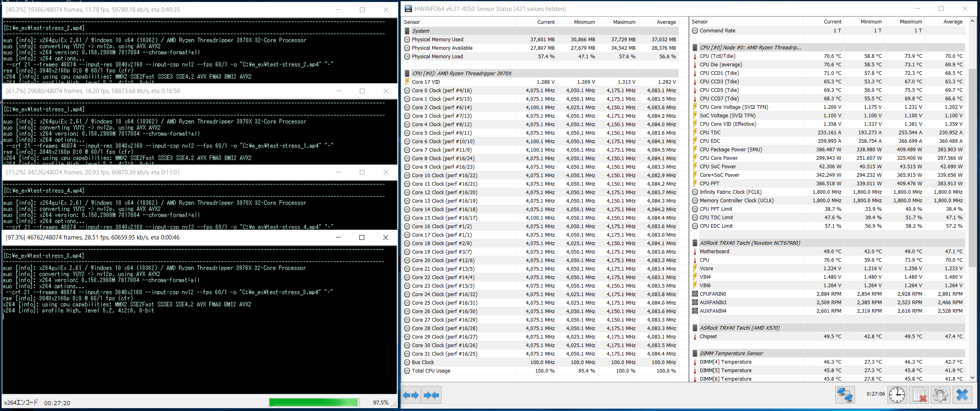Select the Bus Clock row
Viewport: 980px width, 411px height.
point(540,362)
